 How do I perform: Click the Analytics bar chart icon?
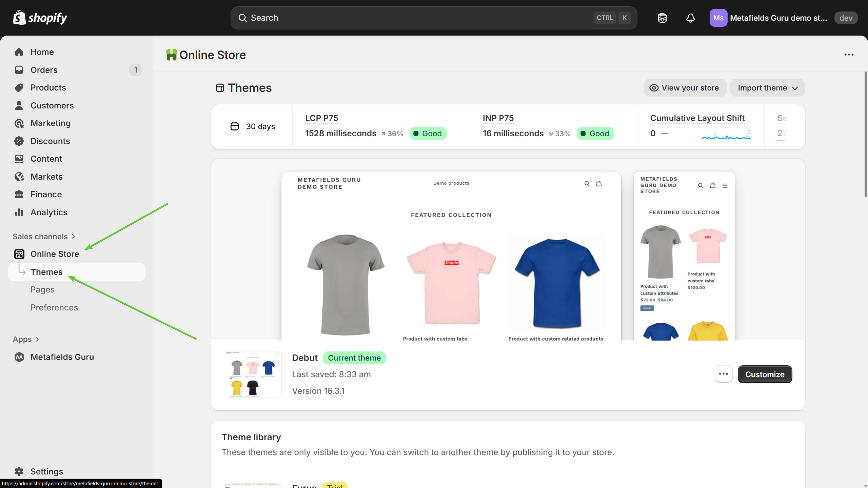19,212
